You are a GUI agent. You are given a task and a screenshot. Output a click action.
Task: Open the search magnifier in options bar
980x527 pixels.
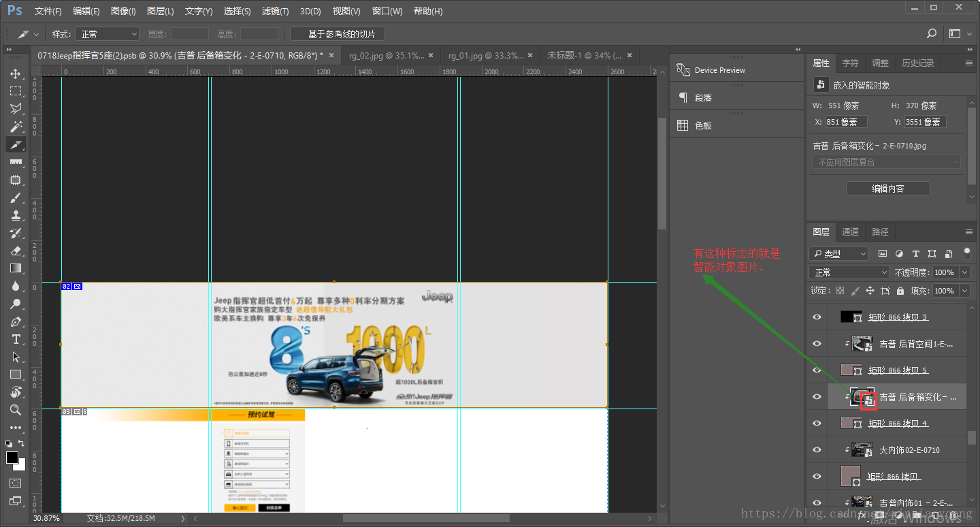(932, 33)
